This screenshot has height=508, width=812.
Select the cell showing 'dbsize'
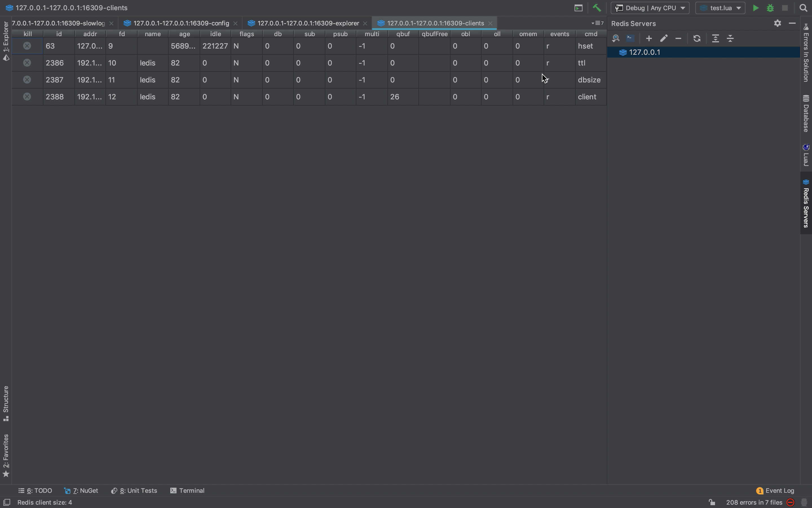point(591,80)
